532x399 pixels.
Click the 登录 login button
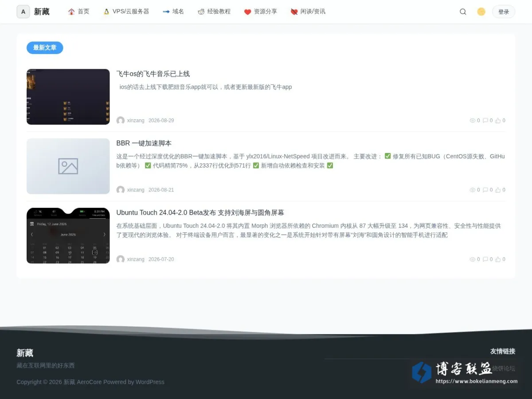[504, 12]
